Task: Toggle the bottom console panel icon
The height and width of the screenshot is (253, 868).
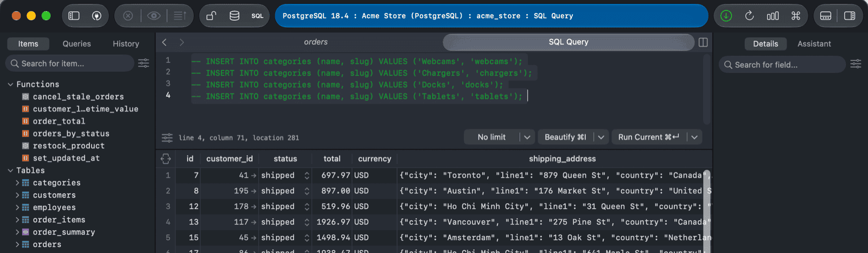Action: pos(826,16)
